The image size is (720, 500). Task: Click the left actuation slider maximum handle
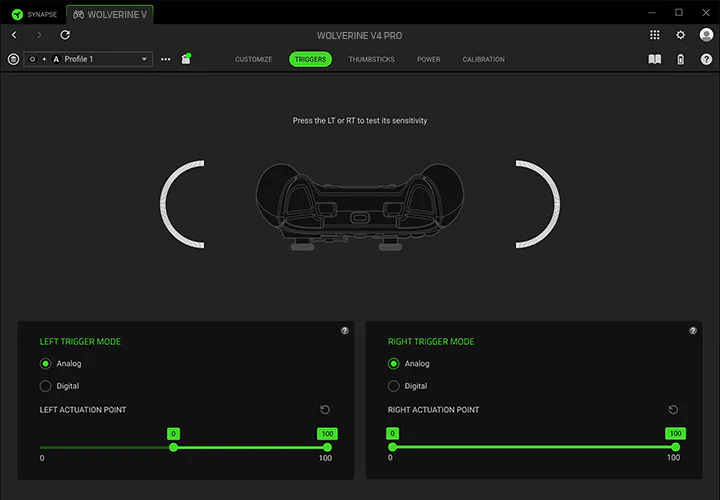(327, 447)
